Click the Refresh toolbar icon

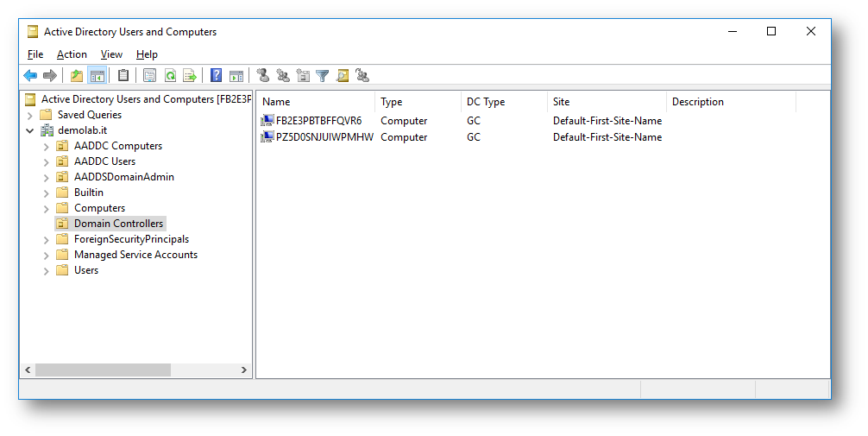click(x=170, y=75)
